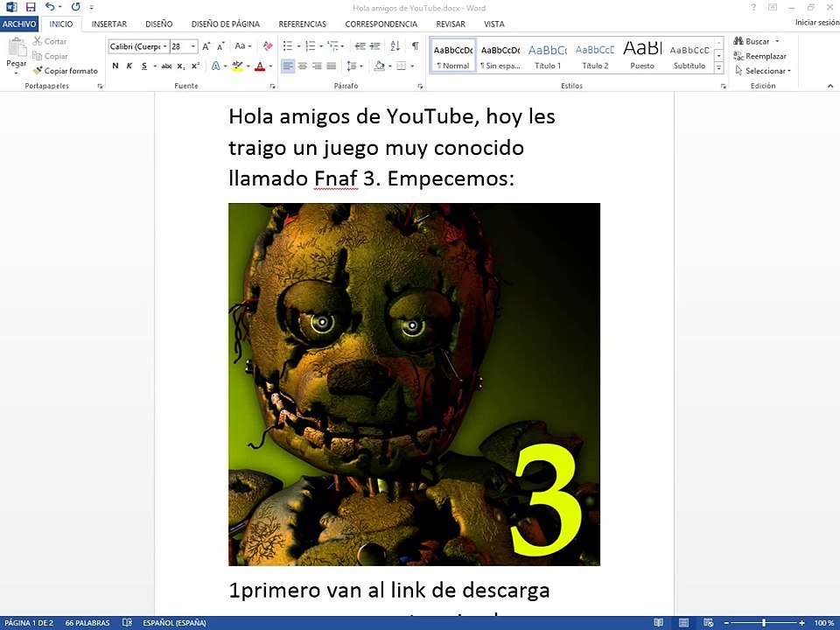Image resolution: width=840 pixels, height=630 pixels.
Task: Toggle bold formatting with N
Action: (115, 66)
